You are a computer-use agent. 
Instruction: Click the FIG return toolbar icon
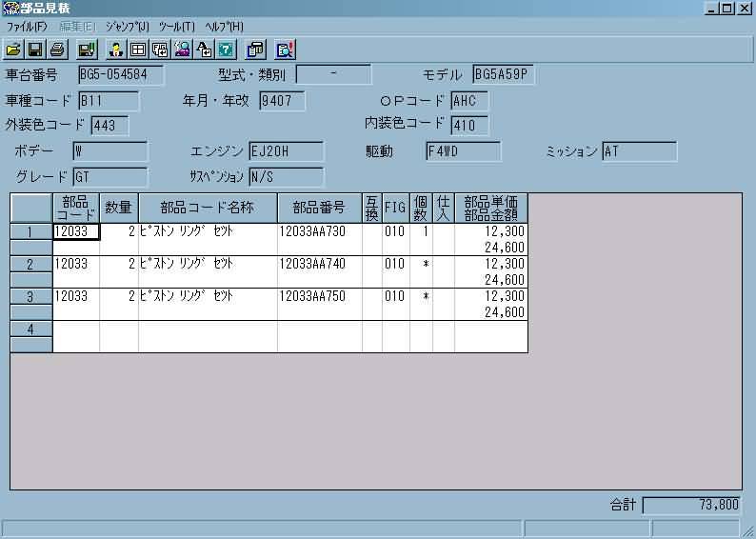pos(160,50)
